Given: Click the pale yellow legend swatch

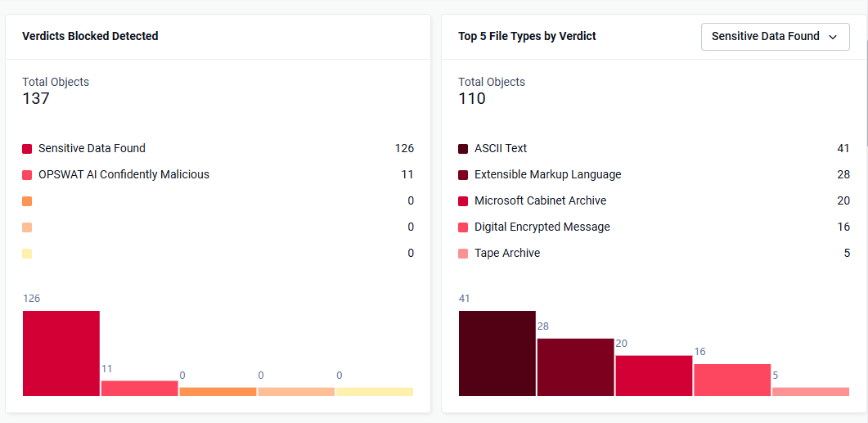Looking at the screenshot, I should coord(27,254).
